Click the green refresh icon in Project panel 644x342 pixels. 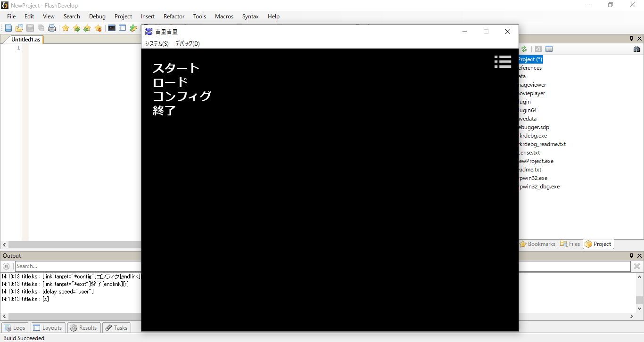(x=524, y=49)
